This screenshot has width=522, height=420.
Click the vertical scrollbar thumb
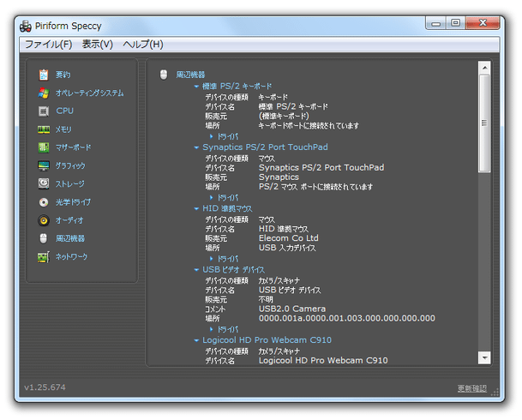(x=484, y=123)
